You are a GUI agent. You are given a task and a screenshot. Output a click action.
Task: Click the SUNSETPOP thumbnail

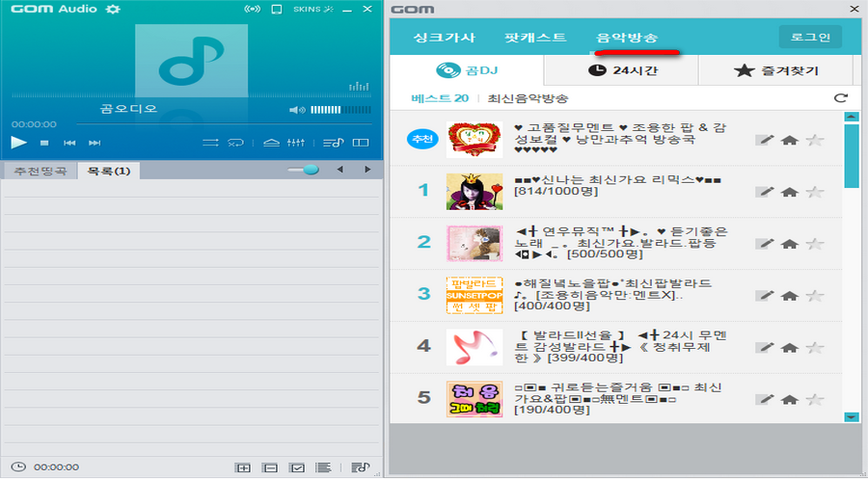(x=475, y=295)
